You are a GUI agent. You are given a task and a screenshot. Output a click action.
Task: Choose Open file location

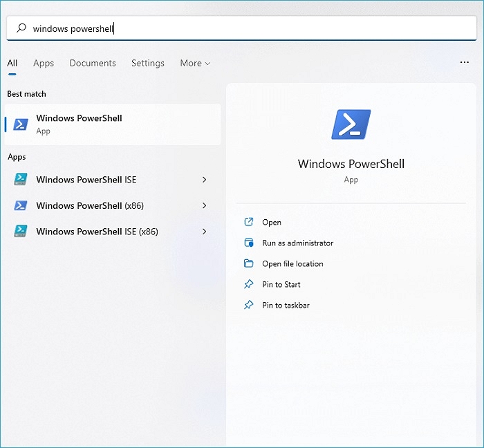point(292,264)
